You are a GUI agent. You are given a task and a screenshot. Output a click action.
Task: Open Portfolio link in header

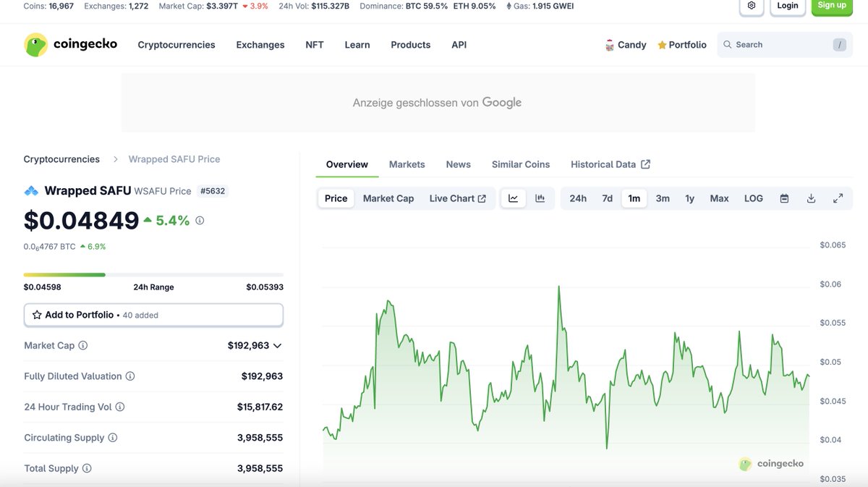pyautogui.click(x=682, y=45)
